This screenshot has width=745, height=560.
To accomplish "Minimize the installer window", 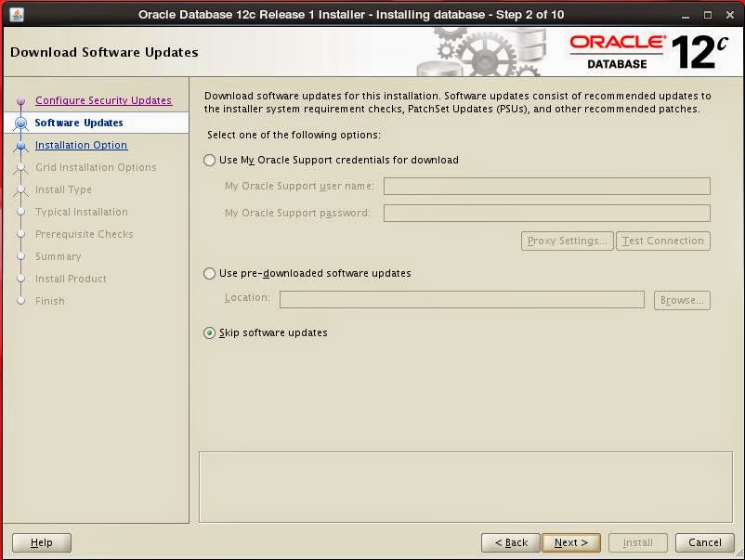I will (x=686, y=15).
